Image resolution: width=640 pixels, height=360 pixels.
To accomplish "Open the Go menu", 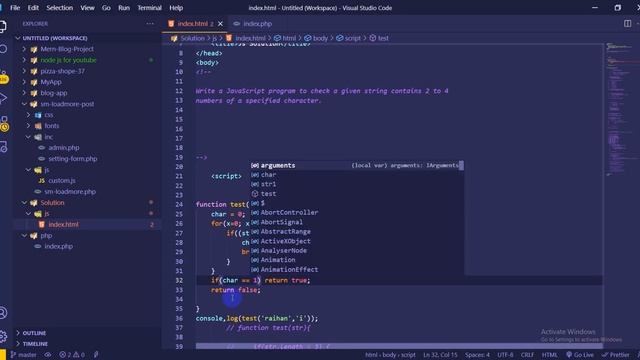I will click(106, 8).
